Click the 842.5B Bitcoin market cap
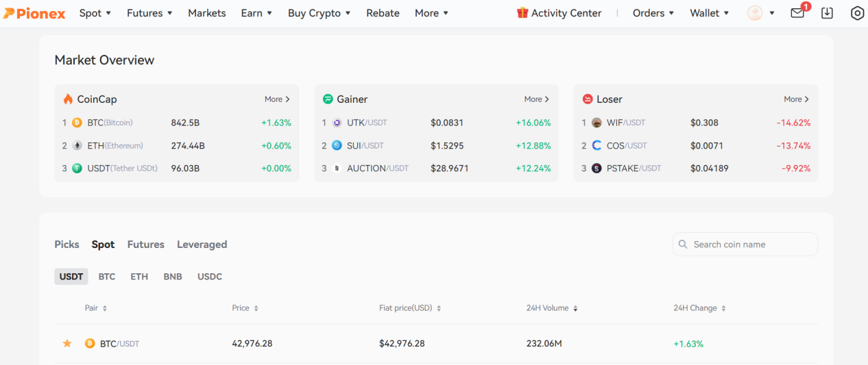The image size is (868, 365). point(185,123)
